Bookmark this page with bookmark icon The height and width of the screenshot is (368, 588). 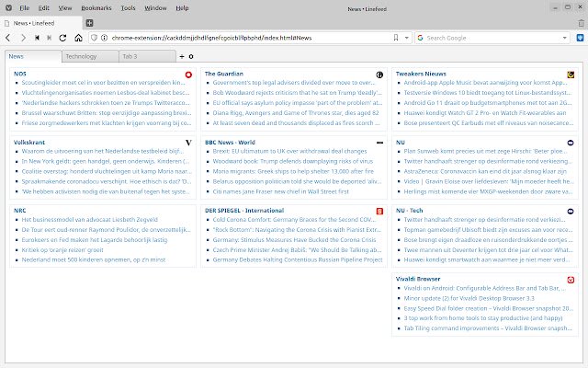click(396, 38)
